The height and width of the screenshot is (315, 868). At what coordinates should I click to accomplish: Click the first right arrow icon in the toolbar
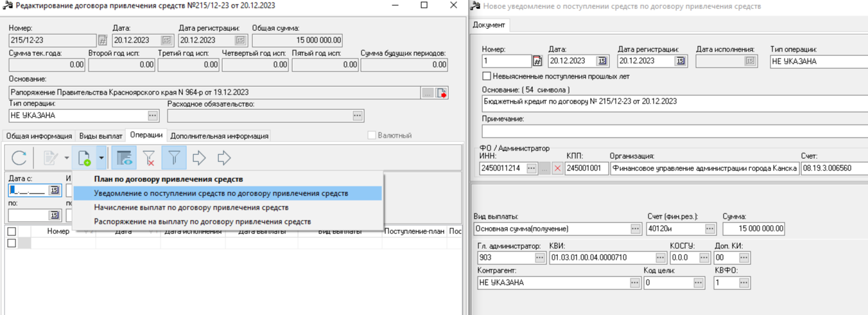pyautogui.click(x=199, y=157)
